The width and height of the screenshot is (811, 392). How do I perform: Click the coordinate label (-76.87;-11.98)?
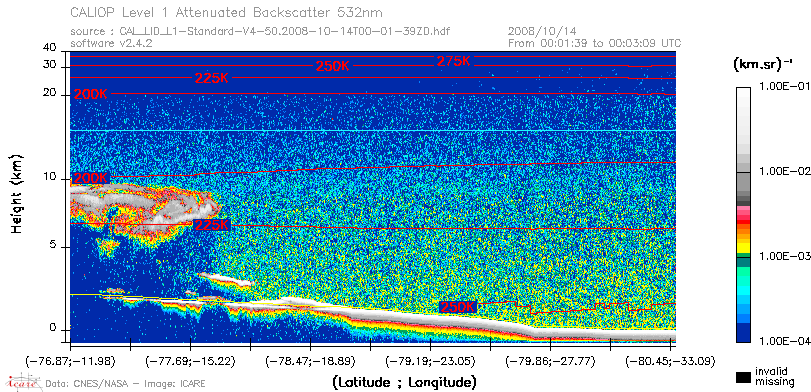pyautogui.click(x=70, y=361)
